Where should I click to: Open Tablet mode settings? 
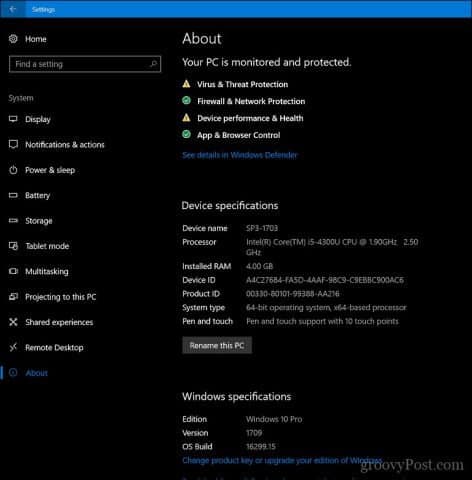[47, 246]
